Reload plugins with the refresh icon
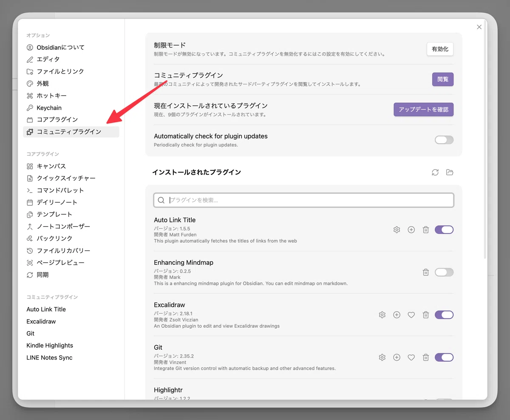 (435, 172)
